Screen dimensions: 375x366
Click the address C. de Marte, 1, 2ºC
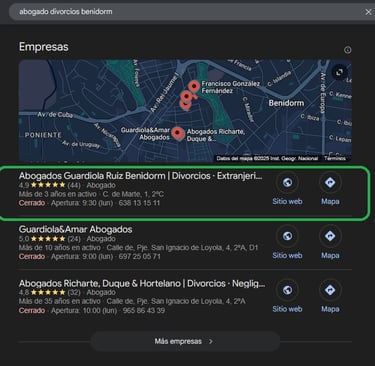click(133, 194)
